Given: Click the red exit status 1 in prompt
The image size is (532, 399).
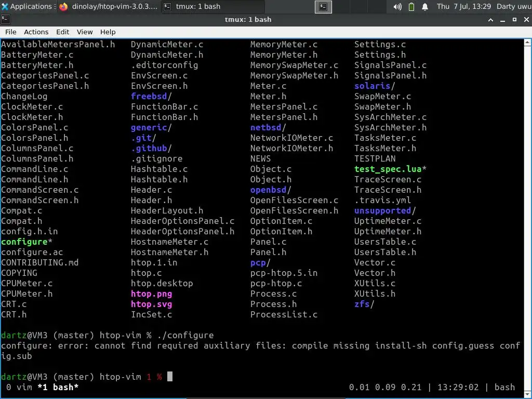Looking at the screenshot, I should (149, 377).
